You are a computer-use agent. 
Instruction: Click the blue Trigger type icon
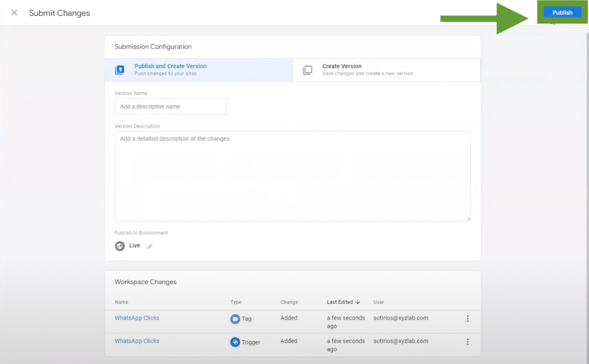(235, 342)
